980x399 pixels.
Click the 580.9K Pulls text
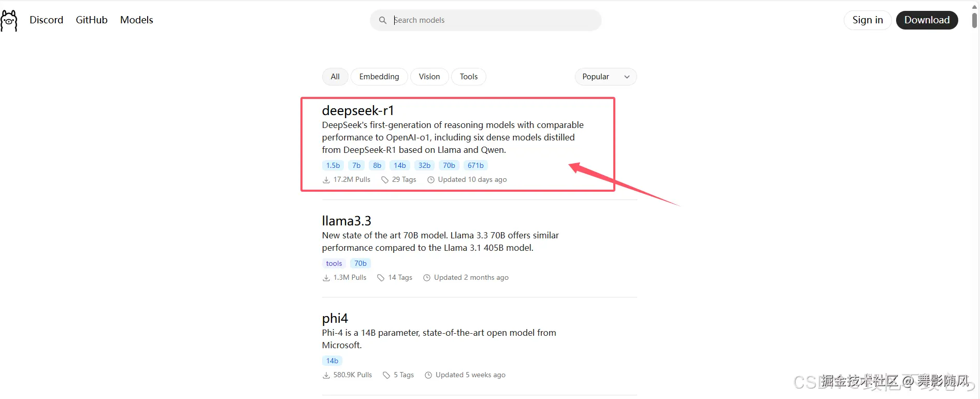pyautogui.click(x=353, y=375)
